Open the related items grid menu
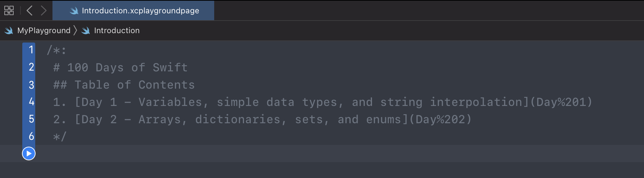644x178 pixels. pyautogui.click(x=9, y=10)
